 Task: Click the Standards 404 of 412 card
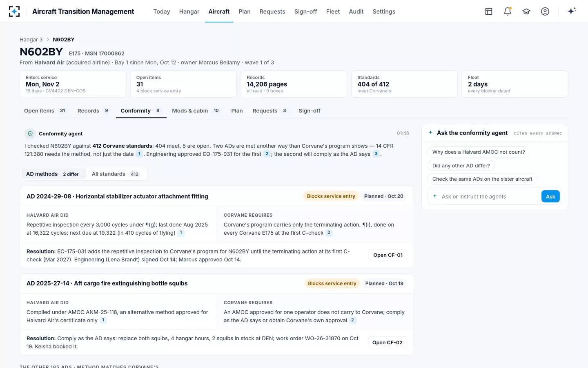[x=404, y=84]
